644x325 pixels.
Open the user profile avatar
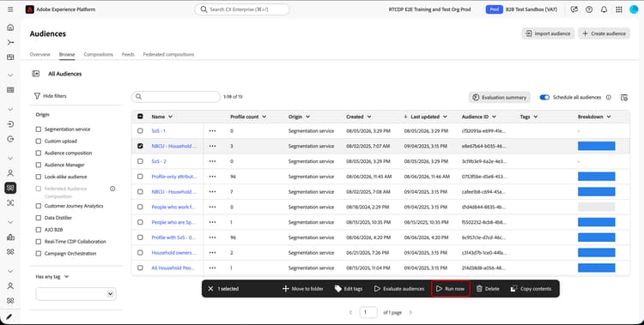(x=634, y=9)
